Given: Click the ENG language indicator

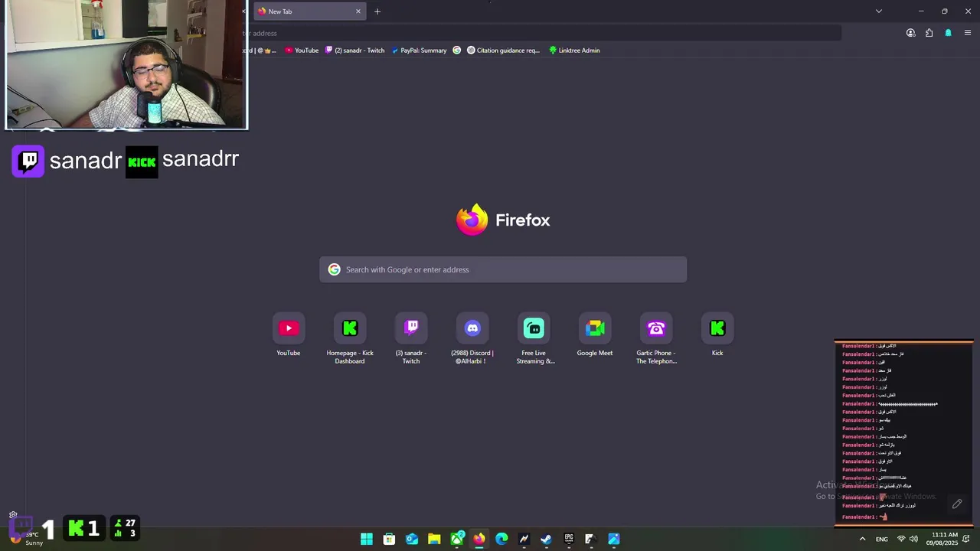Looking at the screenshot, I should [882, 540].
